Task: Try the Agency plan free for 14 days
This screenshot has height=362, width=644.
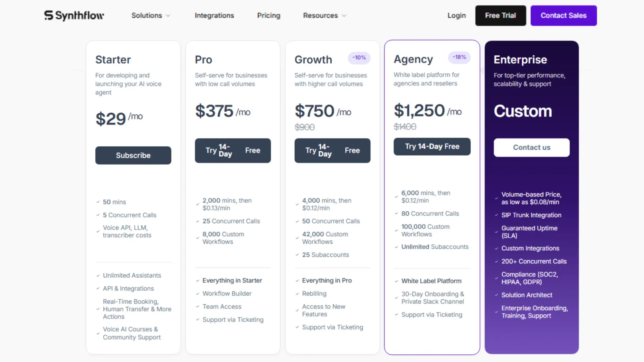Action: 432,146
